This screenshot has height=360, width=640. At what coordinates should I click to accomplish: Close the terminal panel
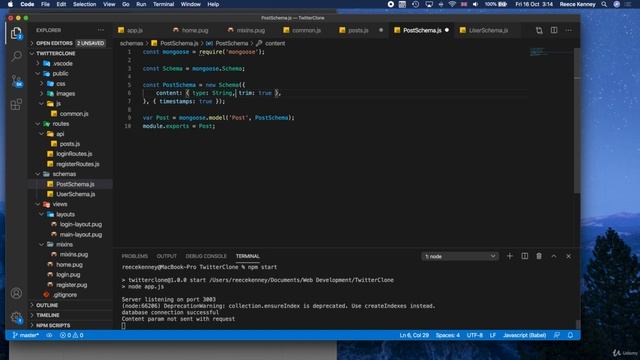click(569, 256)
